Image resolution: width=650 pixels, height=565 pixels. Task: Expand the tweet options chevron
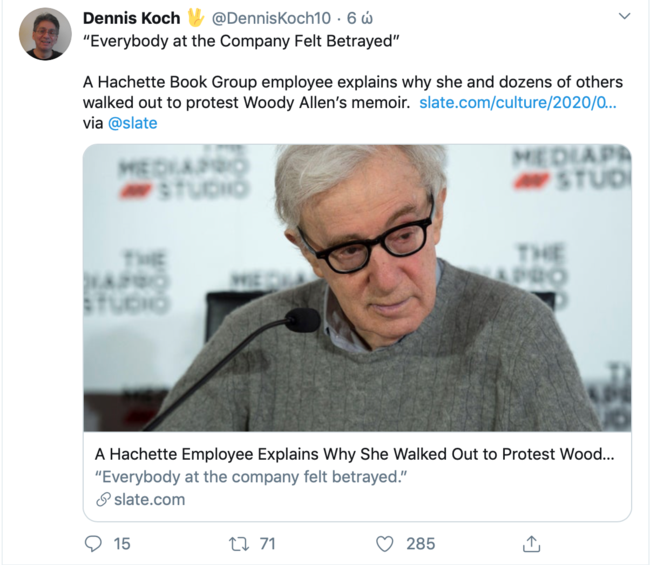tap(625, 17)
